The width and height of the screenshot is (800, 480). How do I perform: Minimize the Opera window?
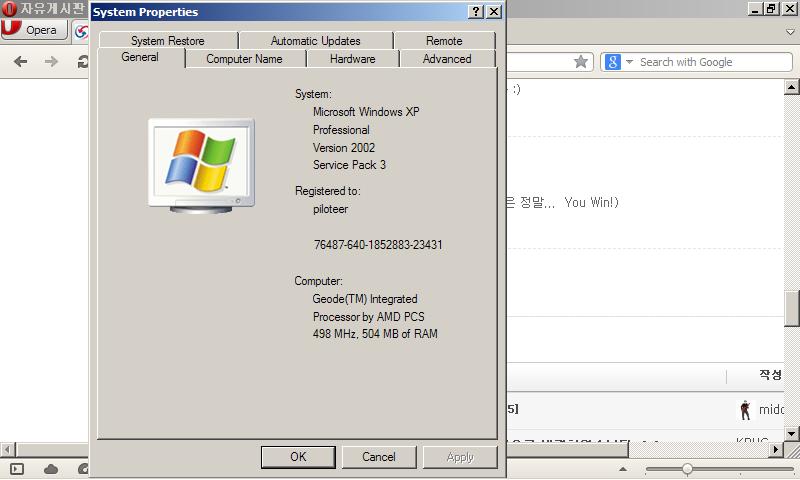pyautogui.click(x=755, y=9)
